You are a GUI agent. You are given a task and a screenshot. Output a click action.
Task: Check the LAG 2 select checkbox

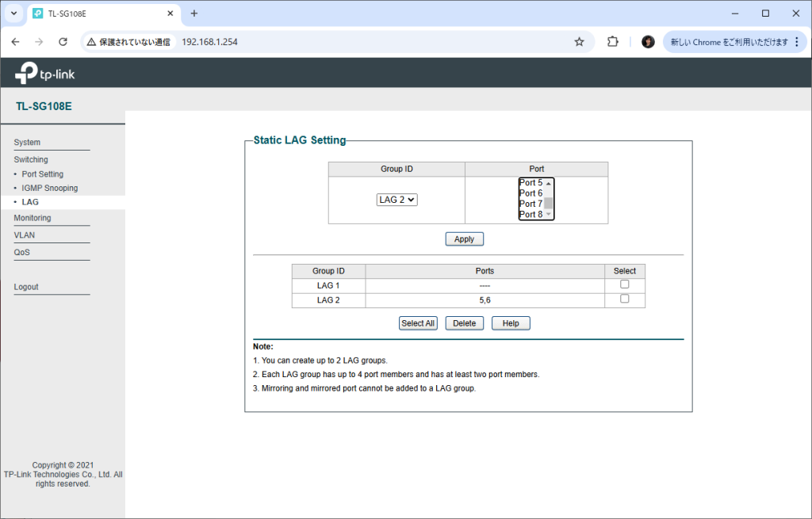point(624,299)
